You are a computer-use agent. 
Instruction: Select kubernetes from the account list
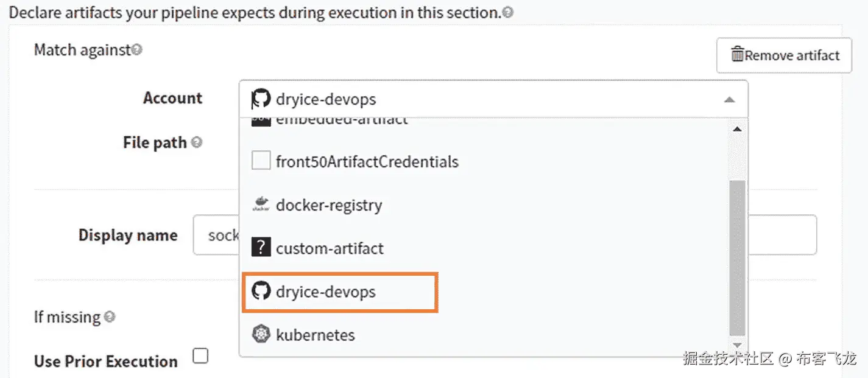click(x=315, y=335)
